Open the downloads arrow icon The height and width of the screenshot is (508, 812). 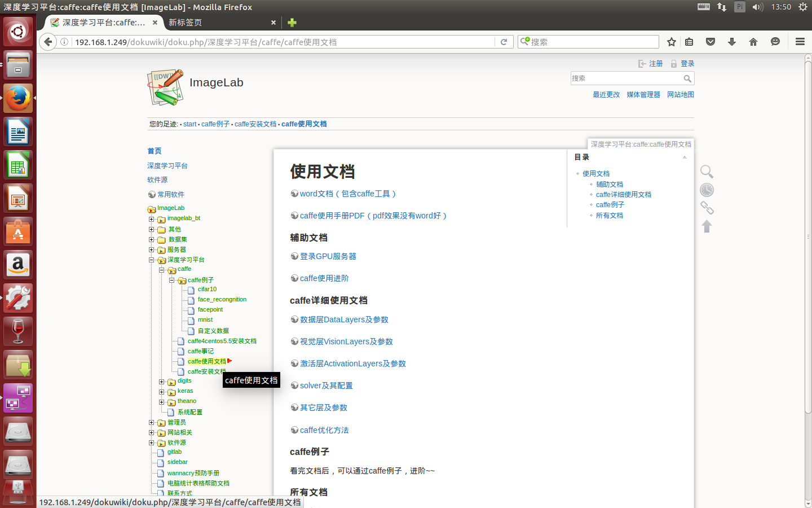point(732,42)
